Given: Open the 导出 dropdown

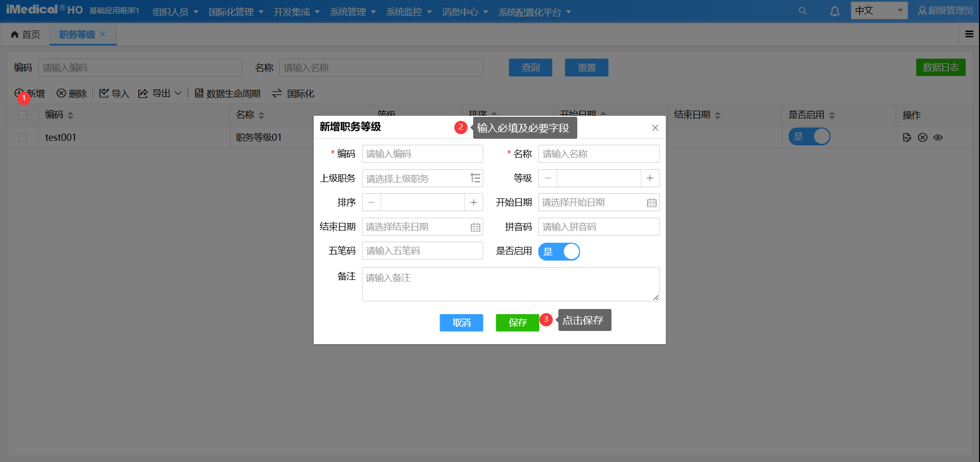Looking at the screenshot, I should tap(160, 93).
